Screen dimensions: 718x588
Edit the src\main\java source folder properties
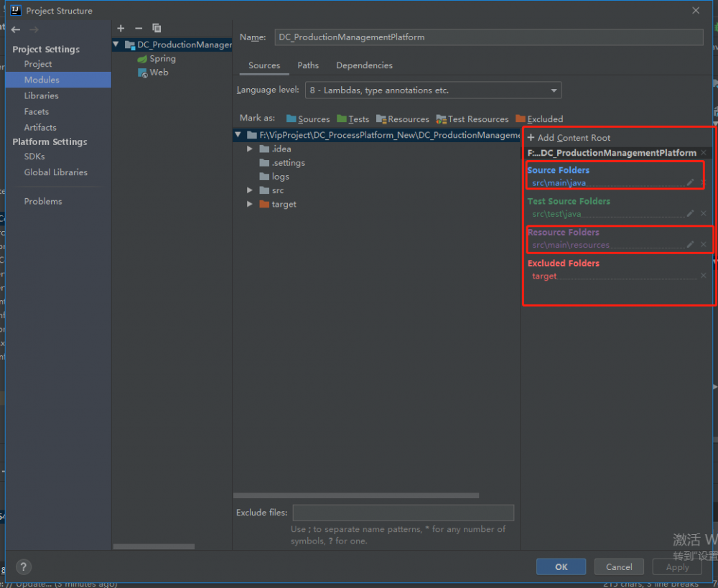pyautogui.click(x=690, y=182)
